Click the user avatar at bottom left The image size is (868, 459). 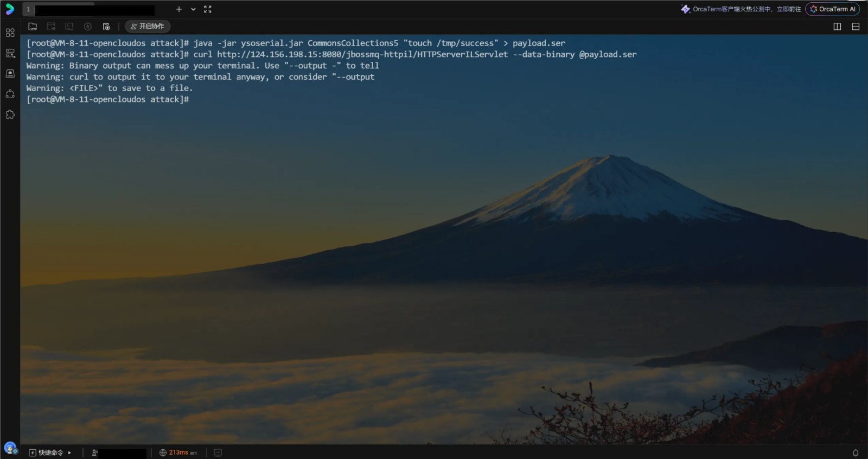[10, 448]
